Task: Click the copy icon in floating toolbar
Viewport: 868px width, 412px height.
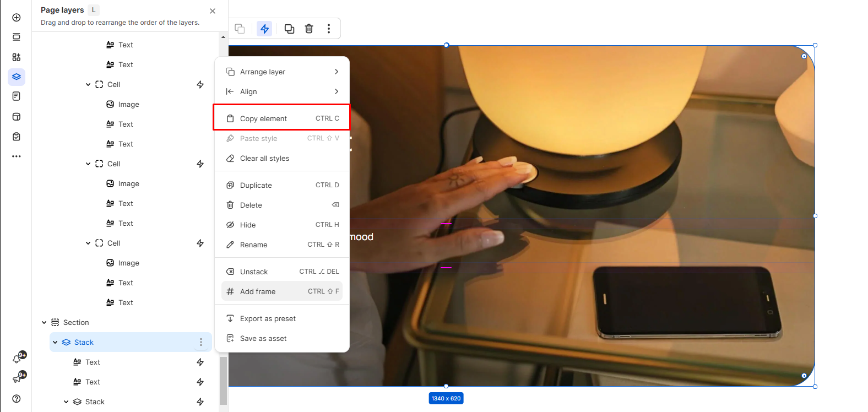Action: 240,29
